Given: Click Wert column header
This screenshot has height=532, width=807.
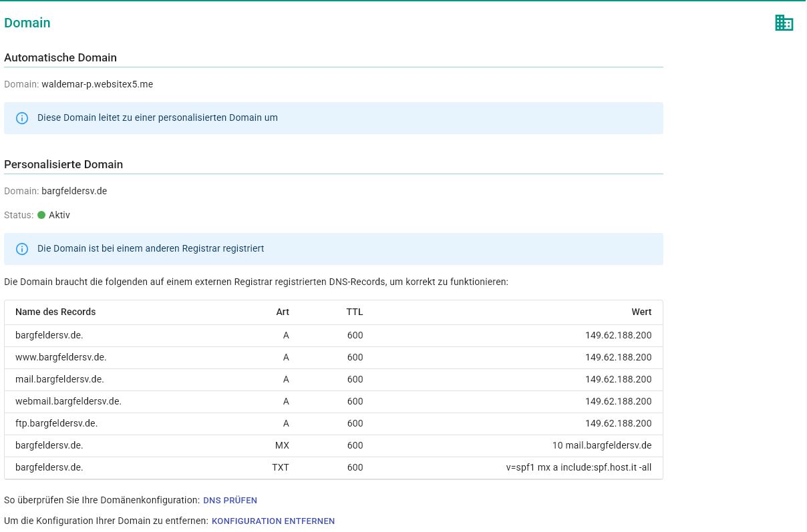Looking at the screenshot, I should [x=641, y=312].
